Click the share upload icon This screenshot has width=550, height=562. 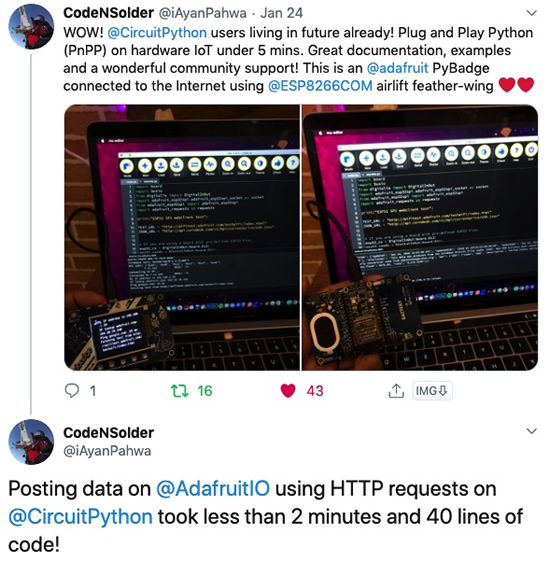(396, 391)
